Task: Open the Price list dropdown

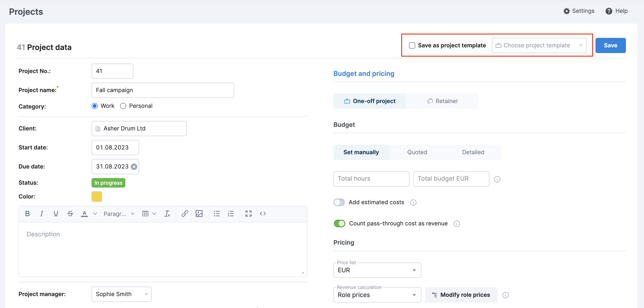Action: [414, 270]
